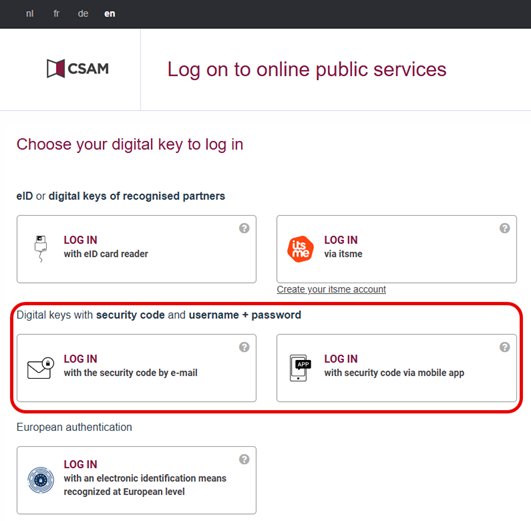Screen dimensions: 531x521
Task: Switch language to Dutch (nl)
Action: [30, 14]
